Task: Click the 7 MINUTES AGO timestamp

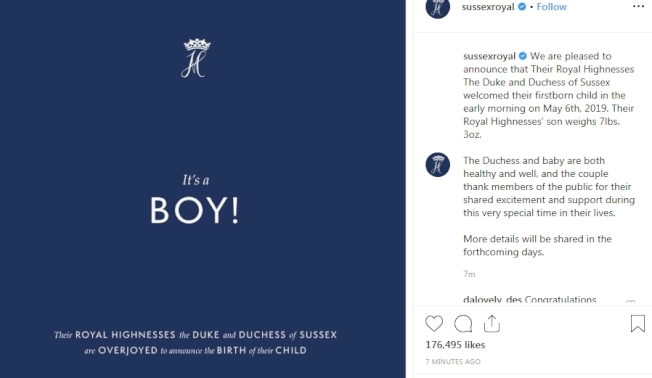Action: [453, 362]
